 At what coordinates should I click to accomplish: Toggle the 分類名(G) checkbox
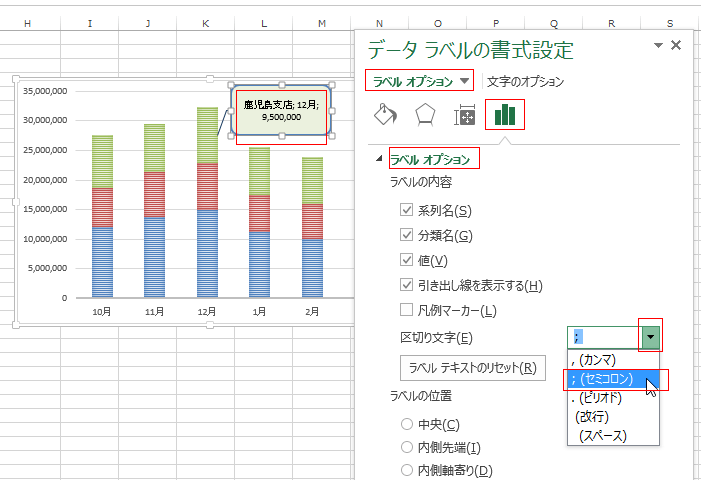(x=406, y=235)
